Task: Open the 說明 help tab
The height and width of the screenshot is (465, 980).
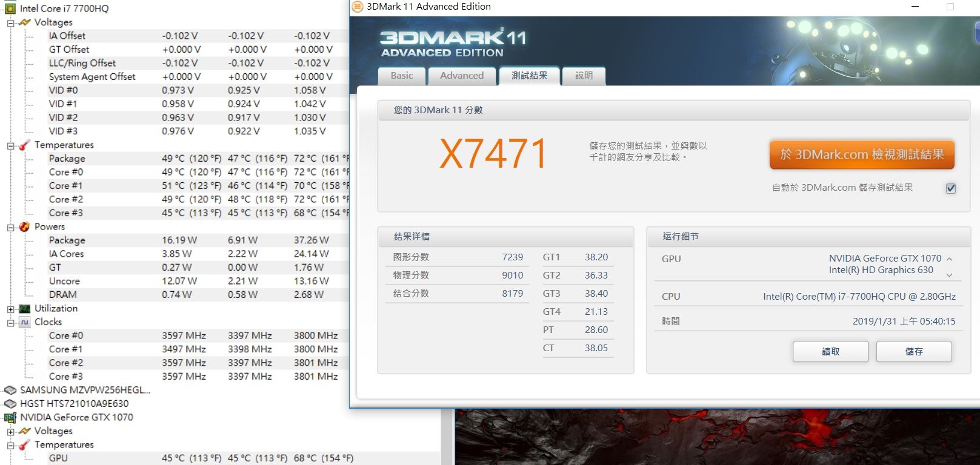Action: click(x=584, y=76)
